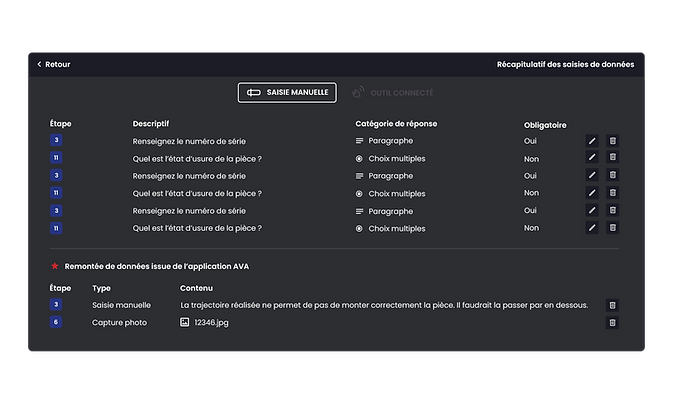Delete the 'Saisie manuelle' AVA data row
The image size is (673, 403).
click(x=612, y=305)
